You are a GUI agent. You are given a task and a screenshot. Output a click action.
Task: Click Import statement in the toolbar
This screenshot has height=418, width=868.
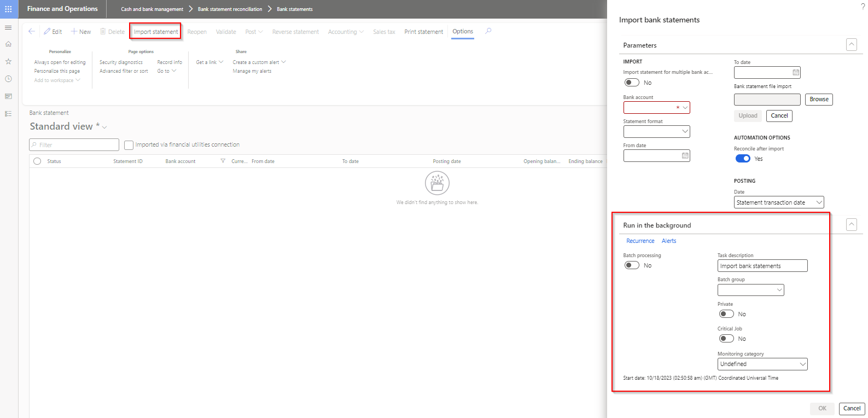tap(156, 32)
